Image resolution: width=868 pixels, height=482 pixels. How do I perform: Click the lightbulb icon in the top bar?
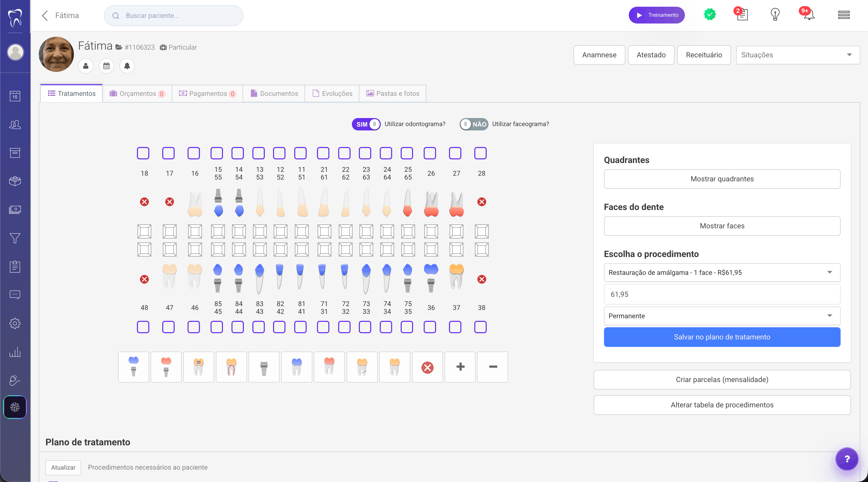coord(775,15)
